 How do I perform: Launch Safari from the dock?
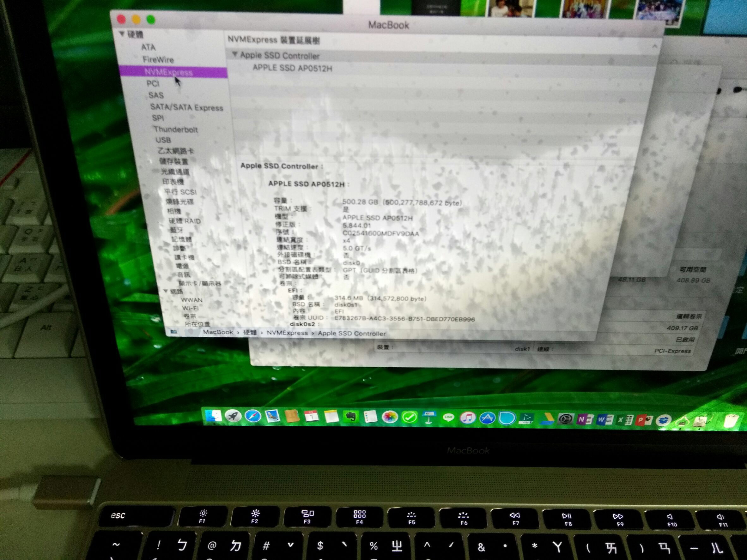253,416
